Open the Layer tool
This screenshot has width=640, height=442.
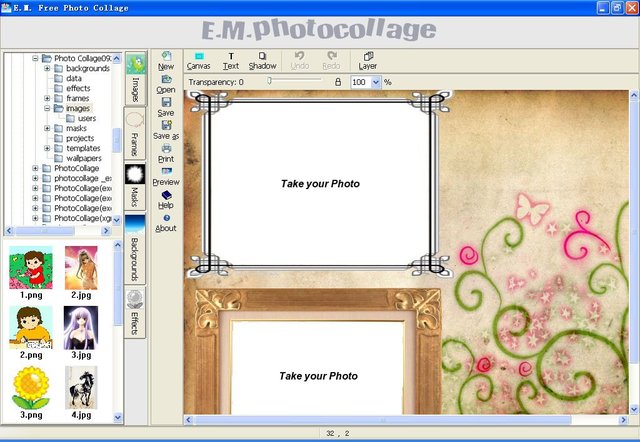pos(368,61)
